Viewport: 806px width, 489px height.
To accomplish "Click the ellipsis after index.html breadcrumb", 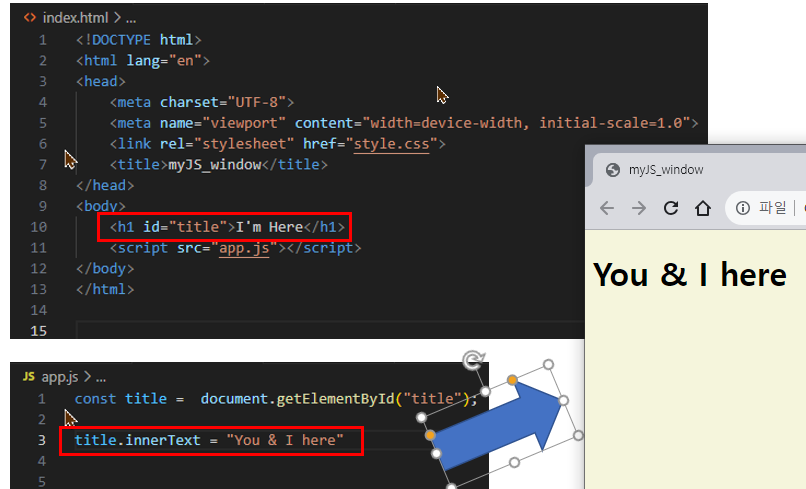I will (x=131, y=19).
